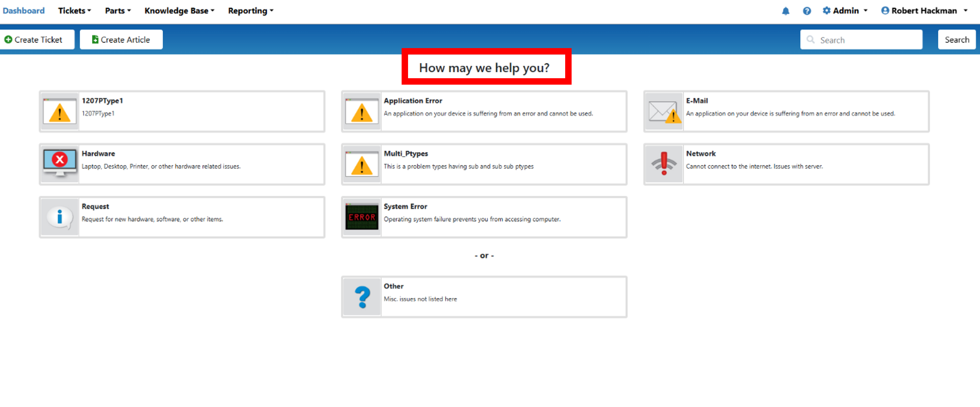Click the Admin gear icon
This screenshot has width=980, height=407.
[x=826, y=10]
